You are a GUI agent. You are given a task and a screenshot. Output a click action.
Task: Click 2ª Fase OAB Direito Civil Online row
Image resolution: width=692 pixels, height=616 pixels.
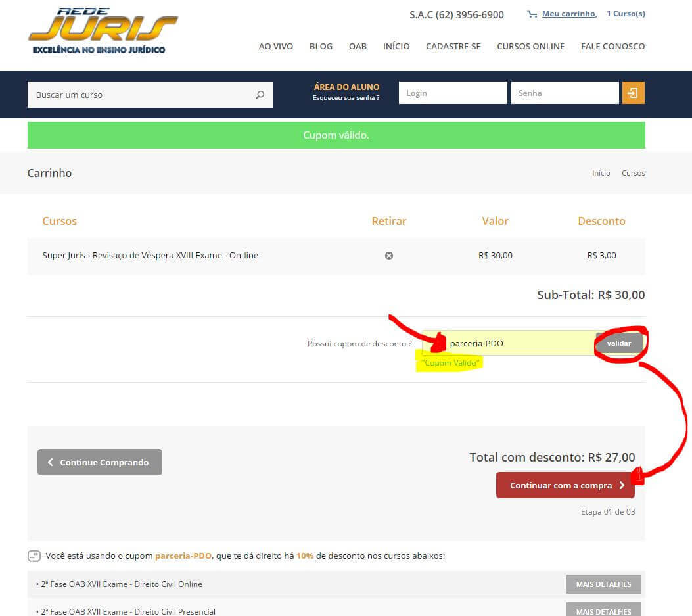click(x=336, y=584)
